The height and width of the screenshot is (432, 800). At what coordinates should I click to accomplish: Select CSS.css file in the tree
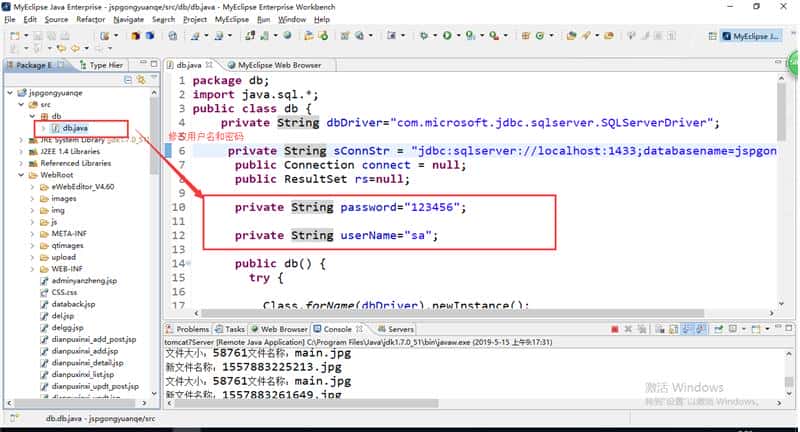(59, 292)
